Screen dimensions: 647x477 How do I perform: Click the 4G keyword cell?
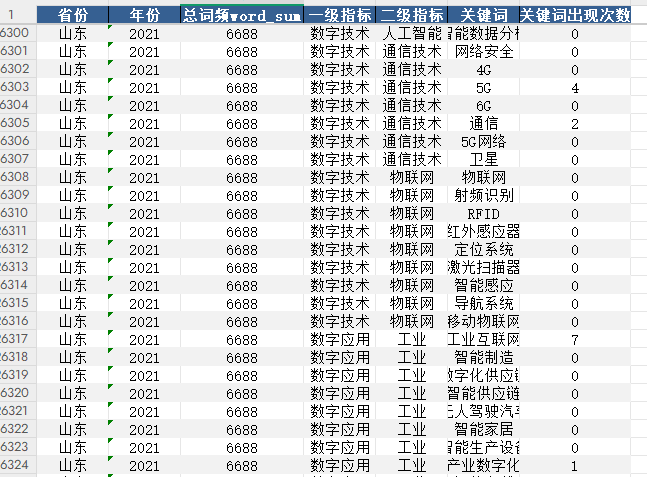(x=483, y=69)
